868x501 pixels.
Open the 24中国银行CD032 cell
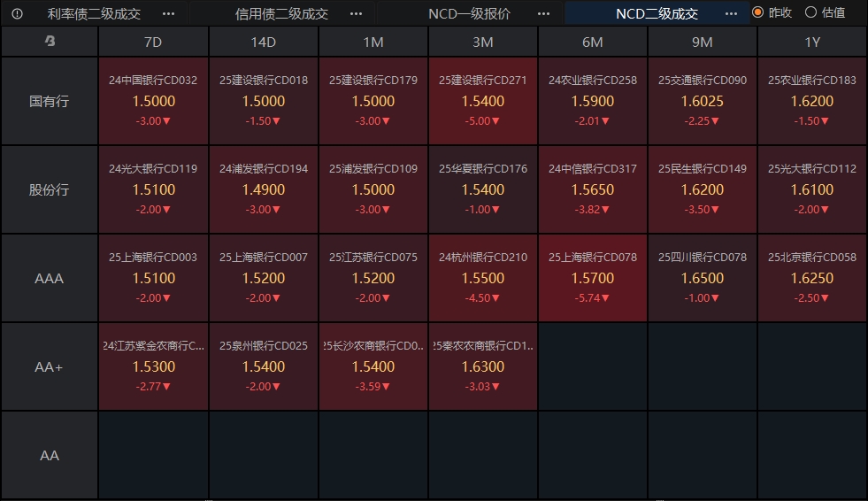coord(153,101)
